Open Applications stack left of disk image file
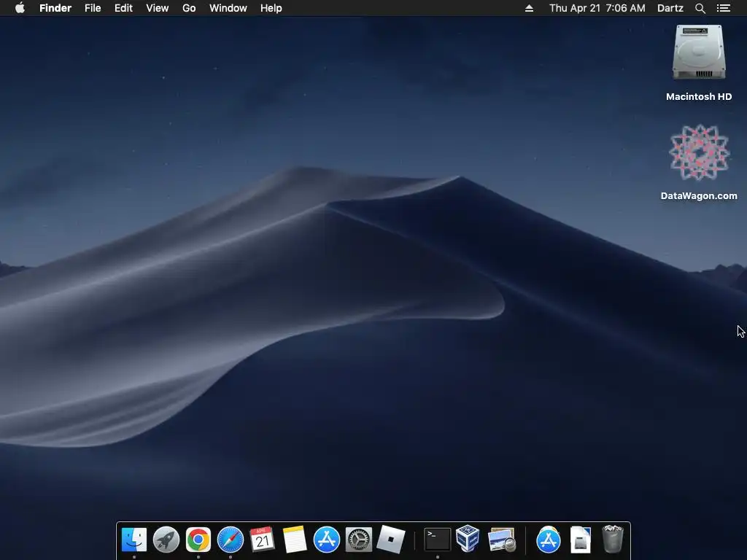The width and height of the screenshot is (747, 560). 549,540
